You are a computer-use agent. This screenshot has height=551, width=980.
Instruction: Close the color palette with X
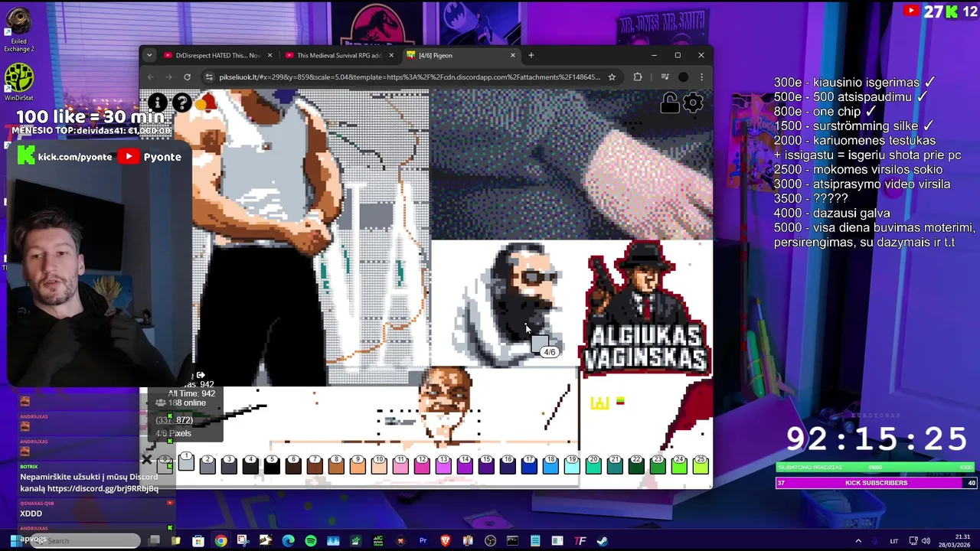tap(146, 459)
